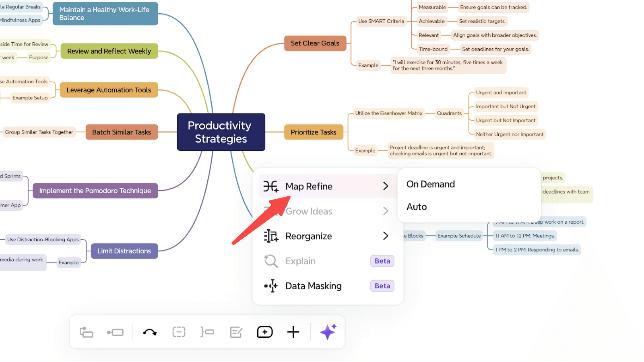This screenshot has width=644, height=362.
Task: Click the Data Masking icon
Action: (x=271, y=286)
